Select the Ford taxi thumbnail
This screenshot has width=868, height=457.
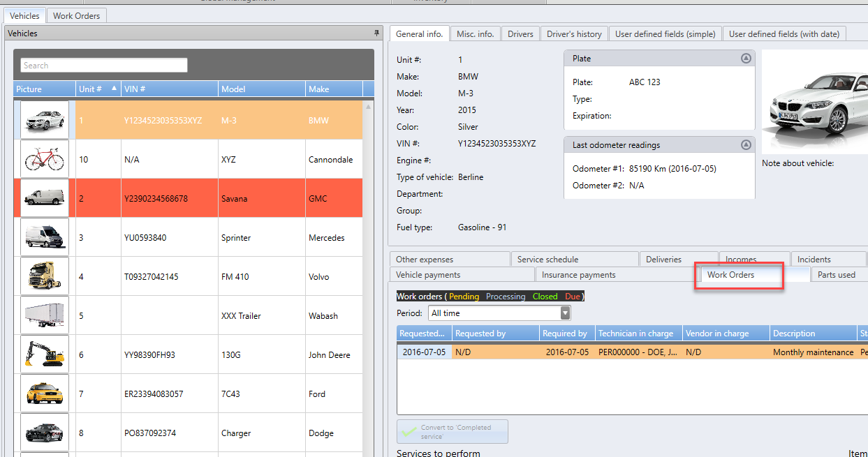45,394
